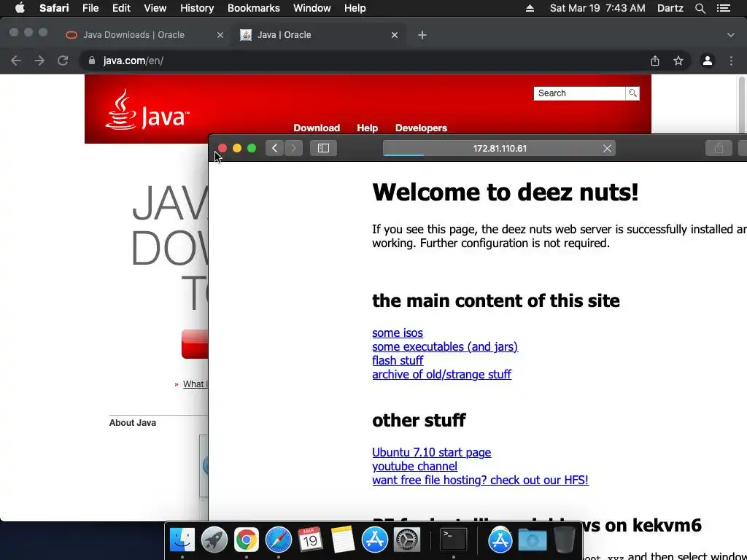747x560 pixels.
Task: Open archive of old/strange stuff link
Action: pyautogui.click(x=441, y=374)
